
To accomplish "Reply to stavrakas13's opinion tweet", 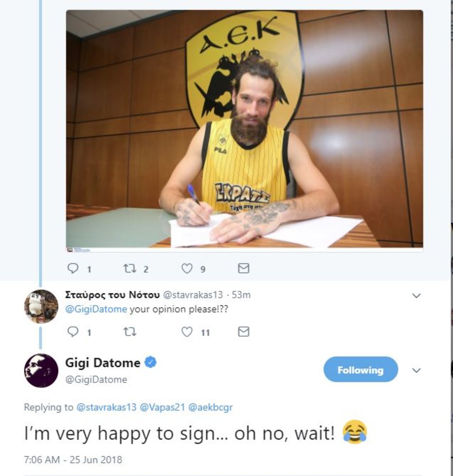I will [72, 332].
